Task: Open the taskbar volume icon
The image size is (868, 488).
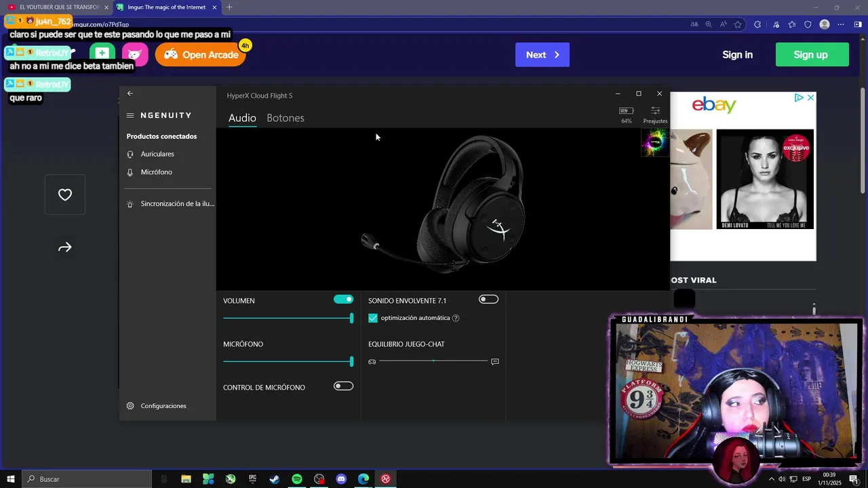Action: [782, 479]
